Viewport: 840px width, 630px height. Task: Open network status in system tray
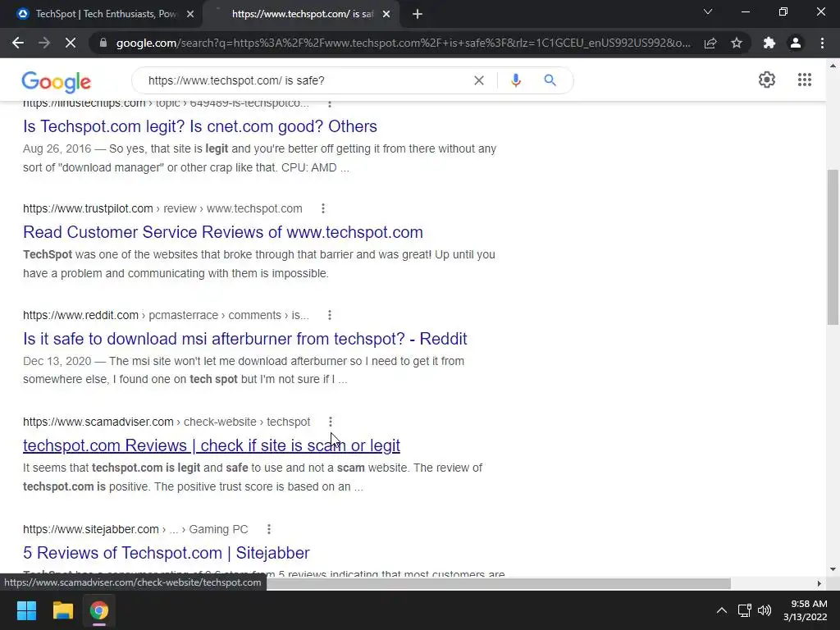(744, 610)
